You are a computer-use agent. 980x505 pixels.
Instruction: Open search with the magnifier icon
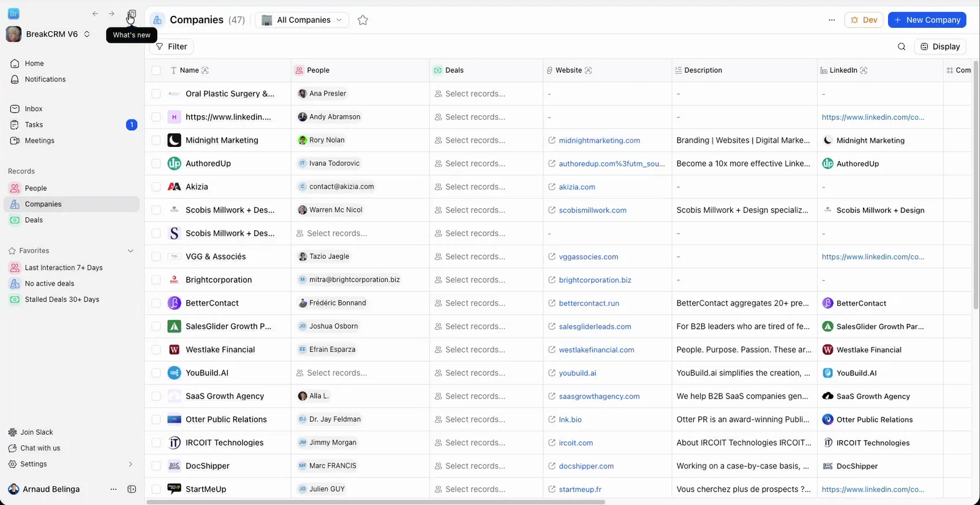[902, 47]
